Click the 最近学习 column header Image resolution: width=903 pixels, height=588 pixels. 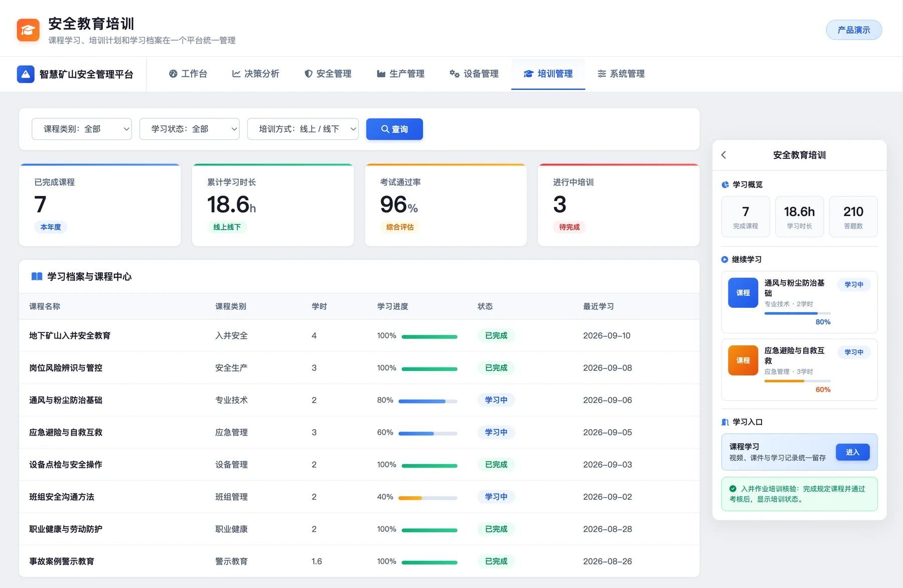tap(598, 306)
